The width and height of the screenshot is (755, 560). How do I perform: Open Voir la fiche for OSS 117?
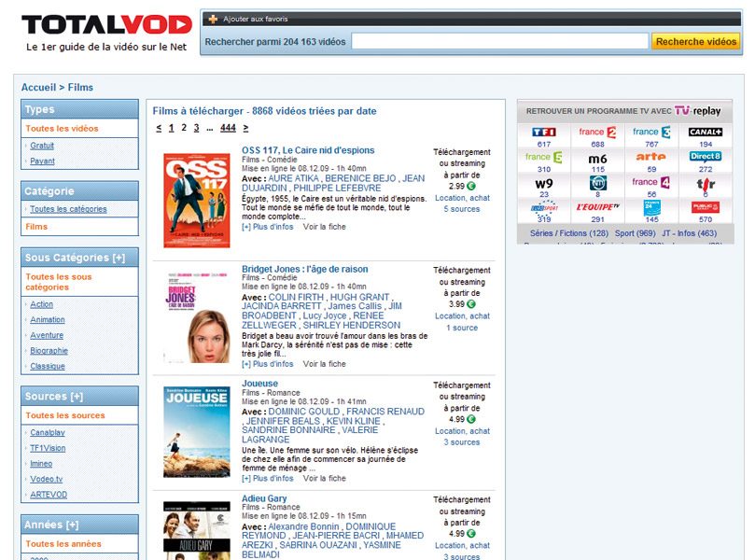[x=324, y=227]
